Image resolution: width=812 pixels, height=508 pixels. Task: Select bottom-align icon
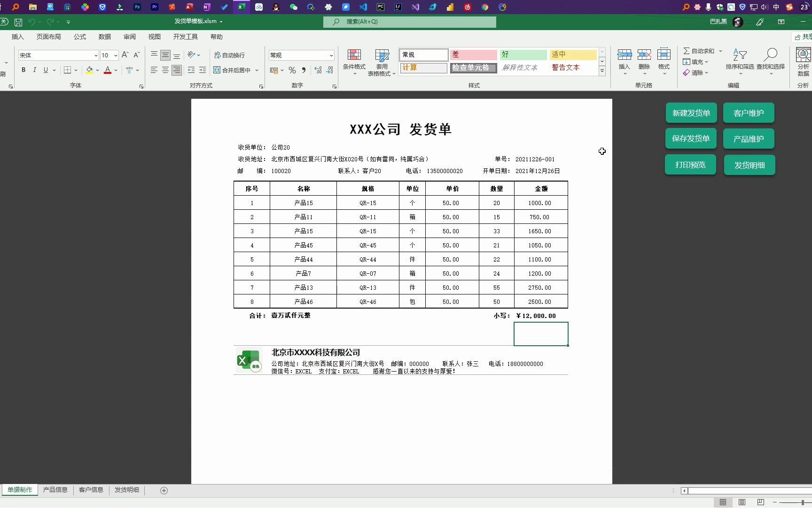click(177, 55)
